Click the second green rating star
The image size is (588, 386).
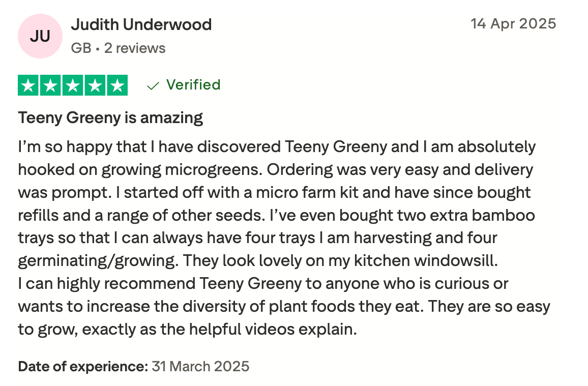pos(51,85)
